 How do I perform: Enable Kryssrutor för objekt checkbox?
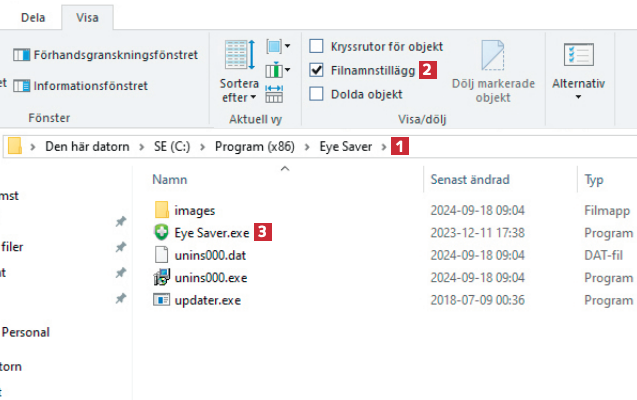317,46
